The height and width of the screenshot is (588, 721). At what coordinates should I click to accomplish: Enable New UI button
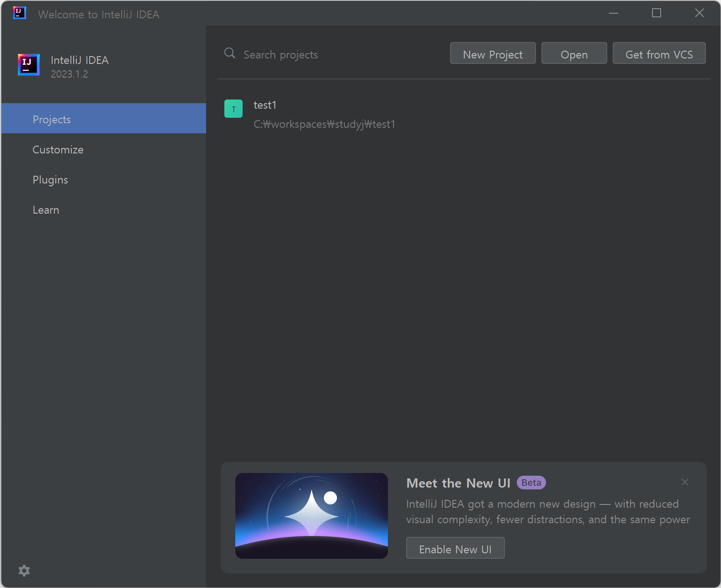coord(455,548)
